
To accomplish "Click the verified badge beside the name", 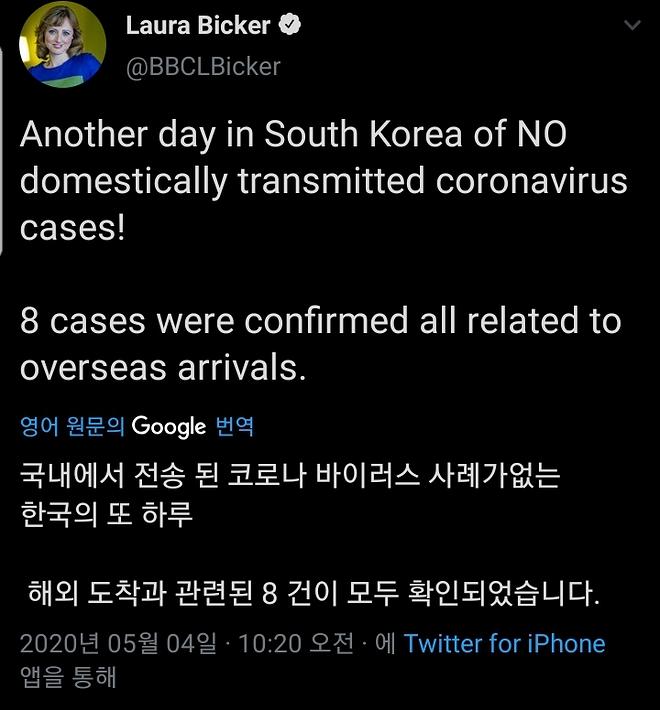I will [x=291, y=27].
